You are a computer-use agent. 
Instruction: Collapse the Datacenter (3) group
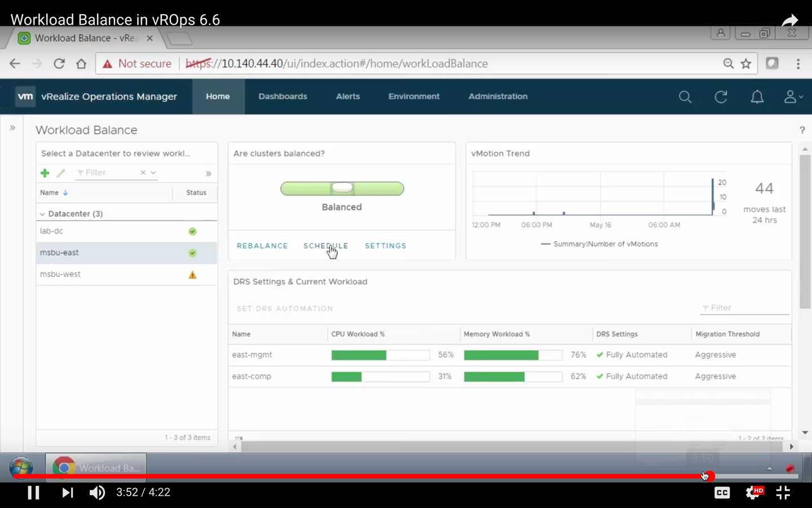point(42,214)
